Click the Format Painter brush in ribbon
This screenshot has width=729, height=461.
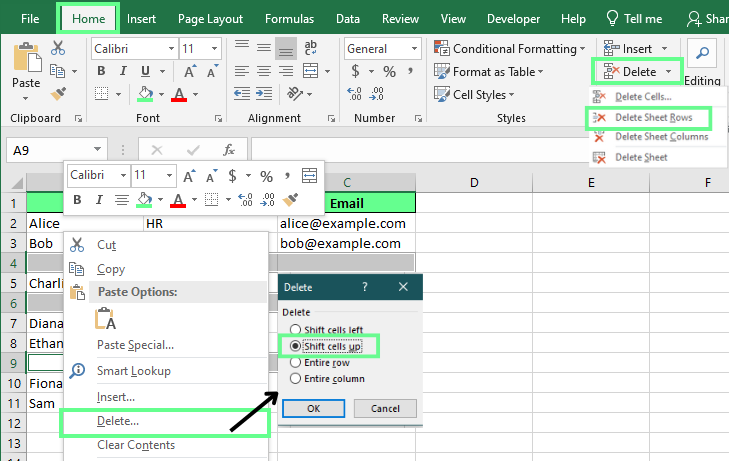[x=58, y=93]
